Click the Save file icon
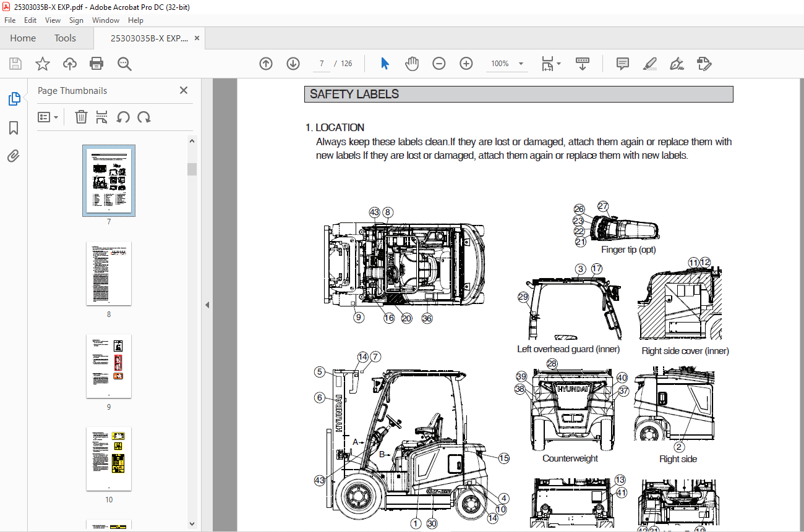804x532 pixels. [15, 64]
